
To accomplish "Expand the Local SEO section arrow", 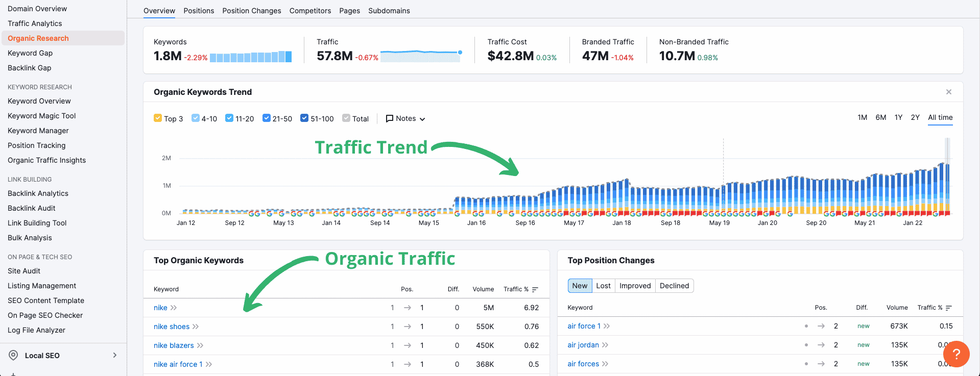I will pos(115,355).
